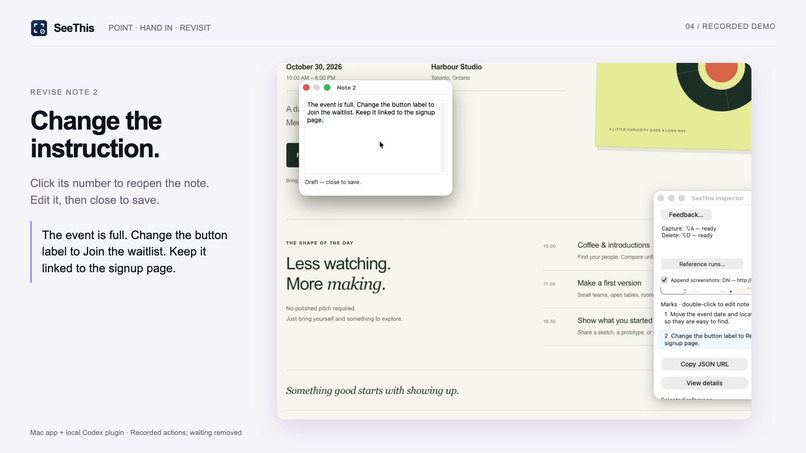Click the "Note 2" window title
Viewport: 806px width, 453px height.
(346, 88)
